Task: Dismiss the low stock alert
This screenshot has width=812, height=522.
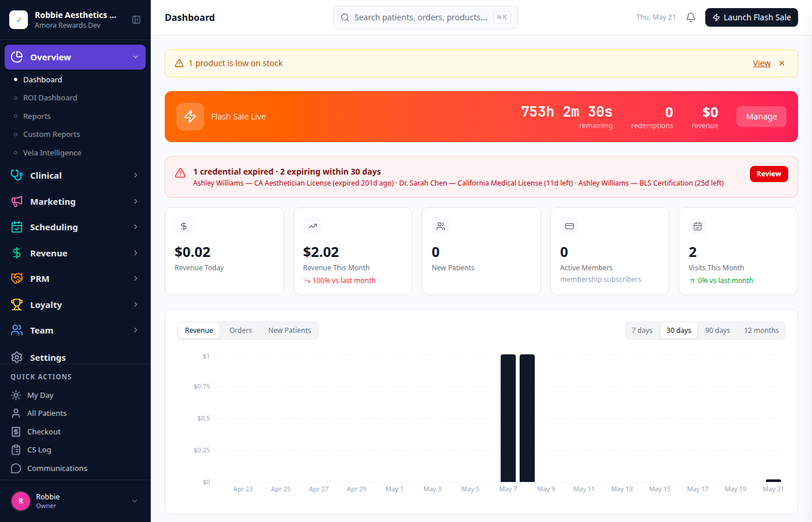Action: pyautogui.click(x=782, y=63)
